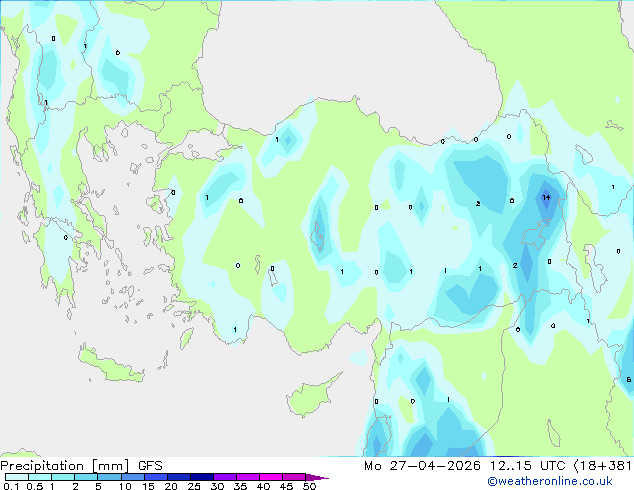Click the 15–20 mm legend color swatch
Image resolution: width=634 pixels, height=490 pixels.
[155, 477]
